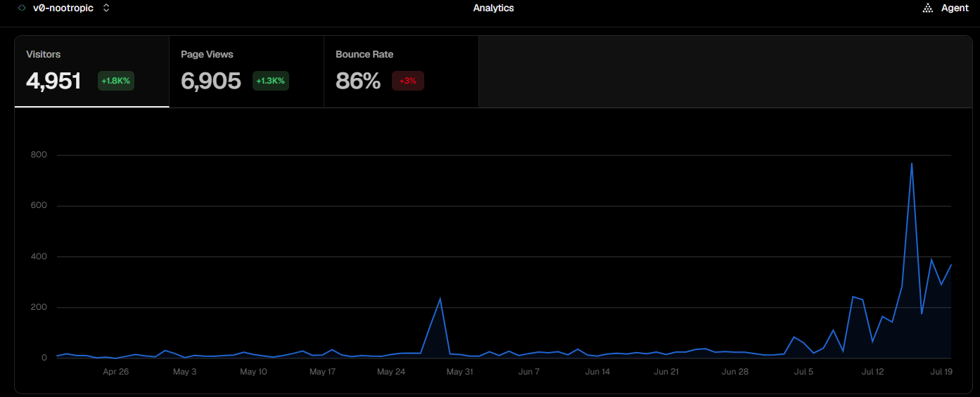Click the 200 y-axis label

(x=39, y=307)
